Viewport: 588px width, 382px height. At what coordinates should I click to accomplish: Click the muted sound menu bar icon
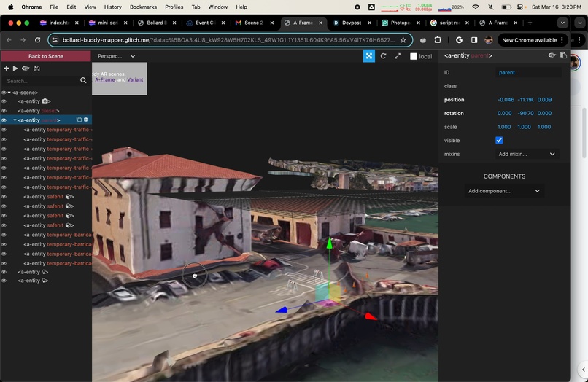(x=491, y=7)
